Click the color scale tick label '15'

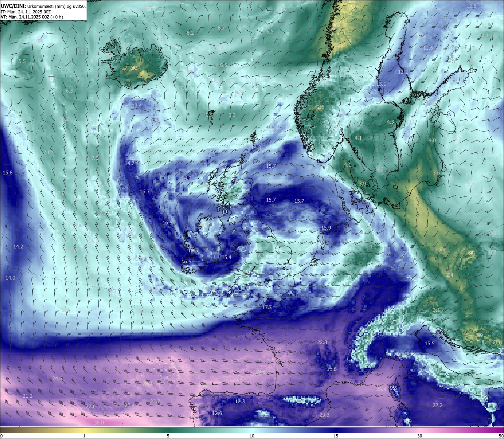(x=336, y=436)
